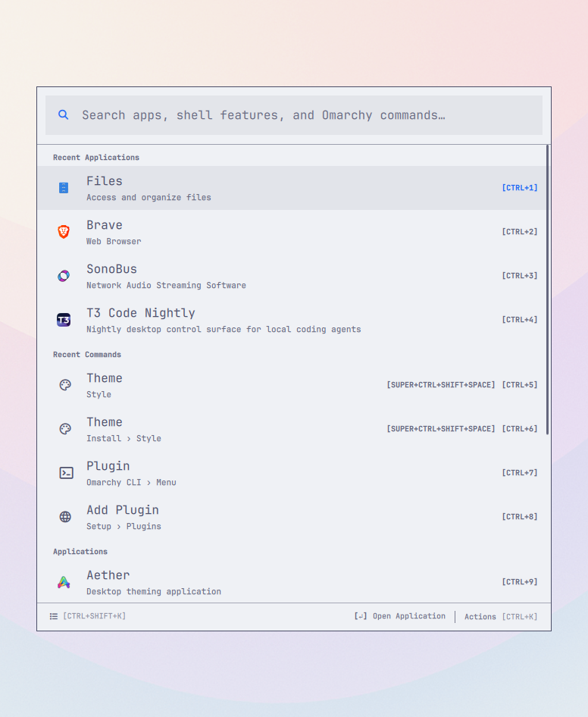
Task: Click the Files app icon
Action: [64, 188]
